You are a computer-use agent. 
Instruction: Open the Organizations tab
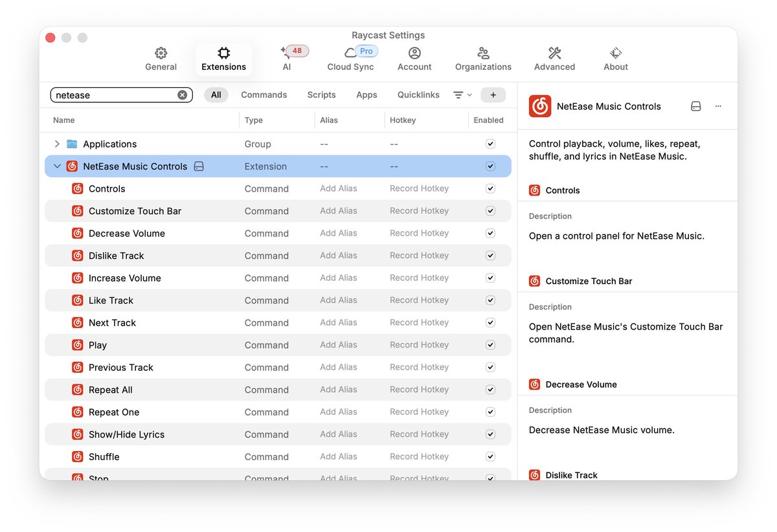click(x=483, y=59)
